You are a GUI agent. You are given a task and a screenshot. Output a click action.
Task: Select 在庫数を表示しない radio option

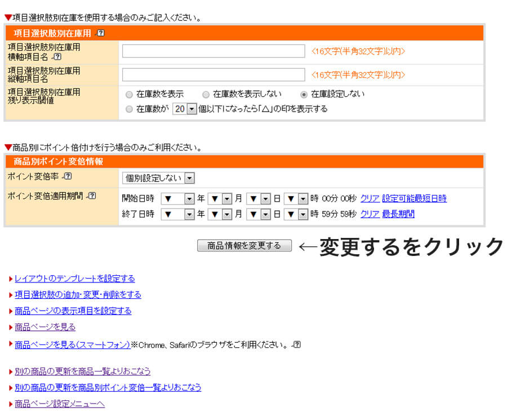[x=206, y=95]
